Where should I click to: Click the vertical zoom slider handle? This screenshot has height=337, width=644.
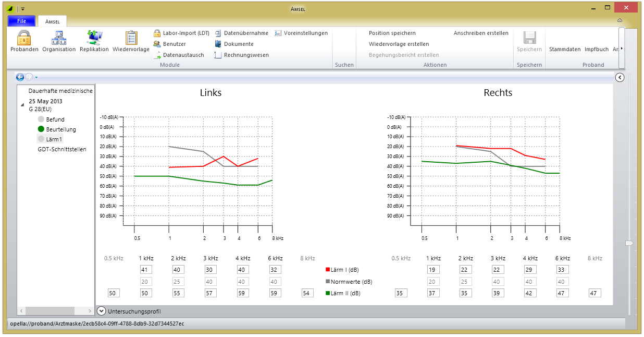click(x=629, y=243)
